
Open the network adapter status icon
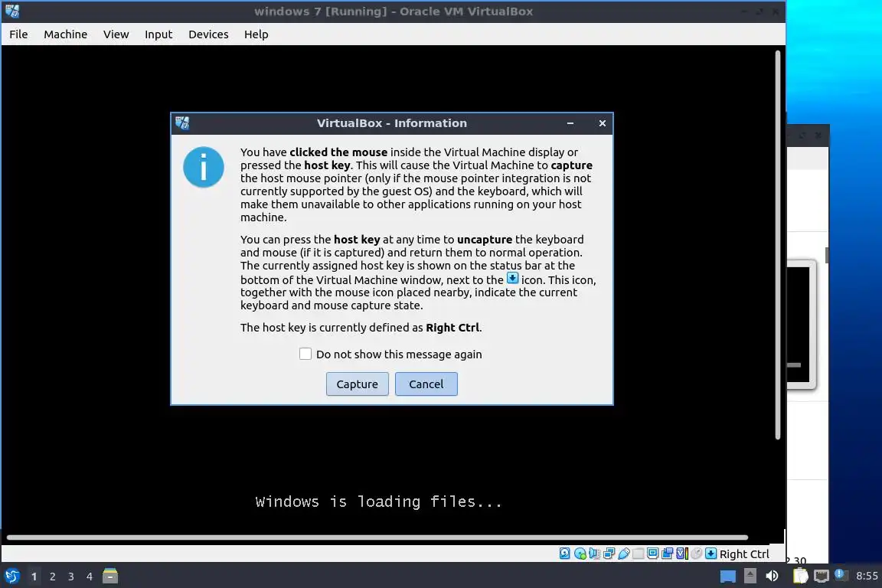609,554
